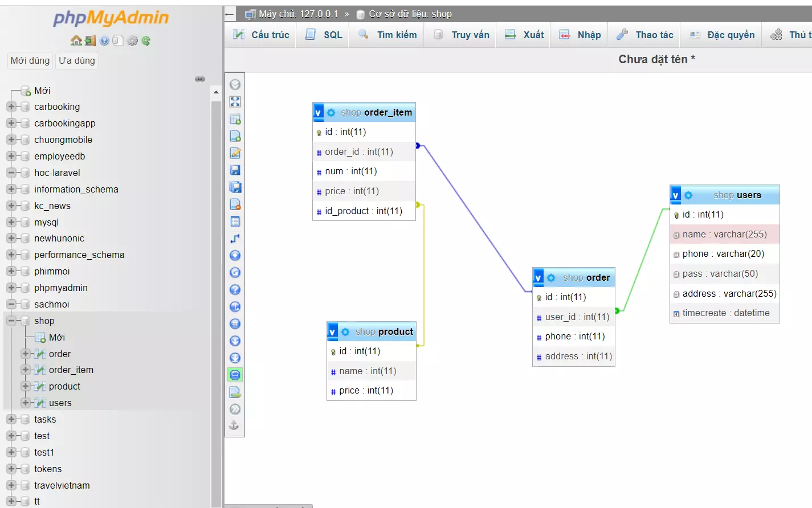The image size is (812, 508).
Task: Click the pin text anchor icon
Action: pyautogui.click(x=234, y=425)
